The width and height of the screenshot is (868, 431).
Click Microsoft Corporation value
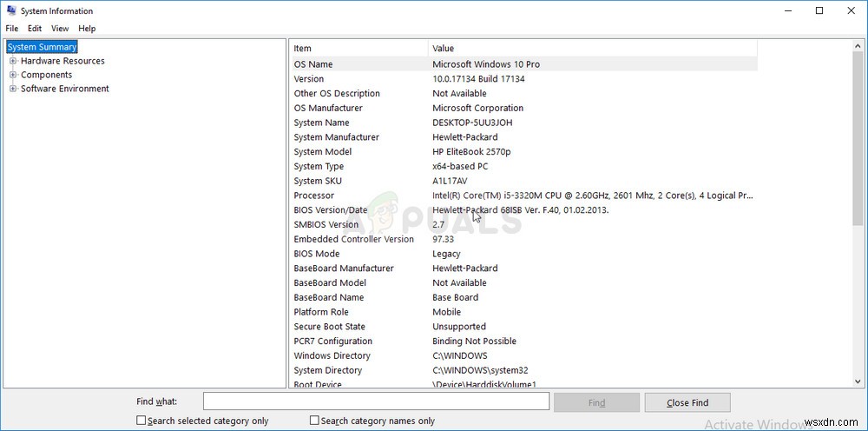point(477,108)
